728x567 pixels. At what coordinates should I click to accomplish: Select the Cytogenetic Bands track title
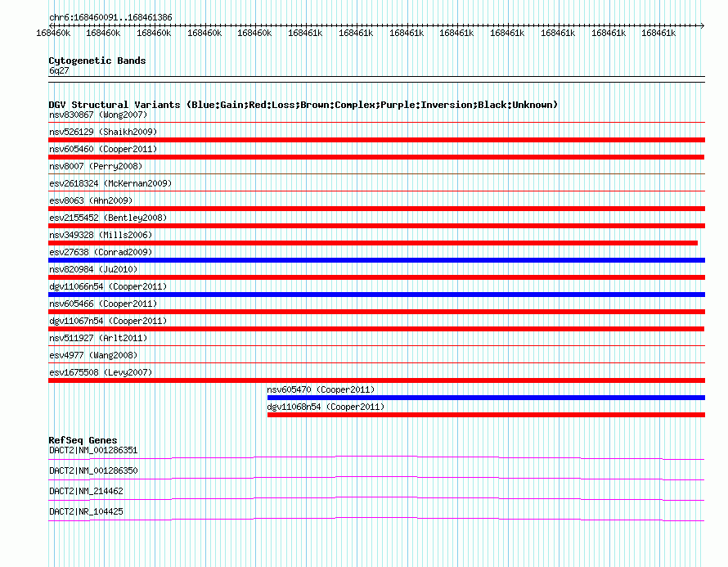(x=97, y=61)
